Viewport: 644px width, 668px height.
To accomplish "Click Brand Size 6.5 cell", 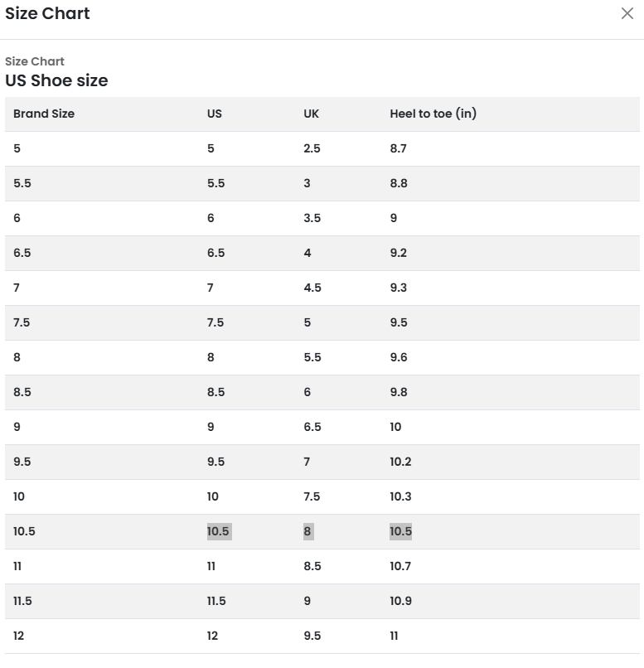I will tap(22, 253).
